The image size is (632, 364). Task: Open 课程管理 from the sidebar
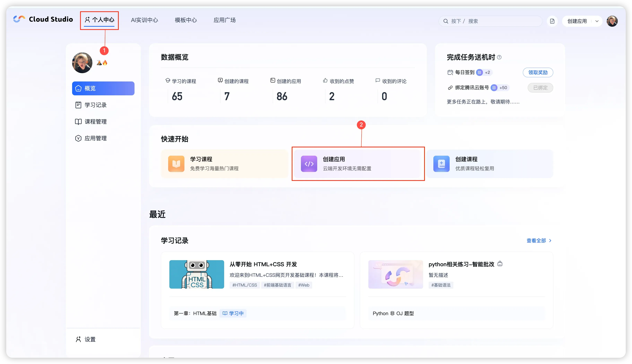click(x=96, y=122)
